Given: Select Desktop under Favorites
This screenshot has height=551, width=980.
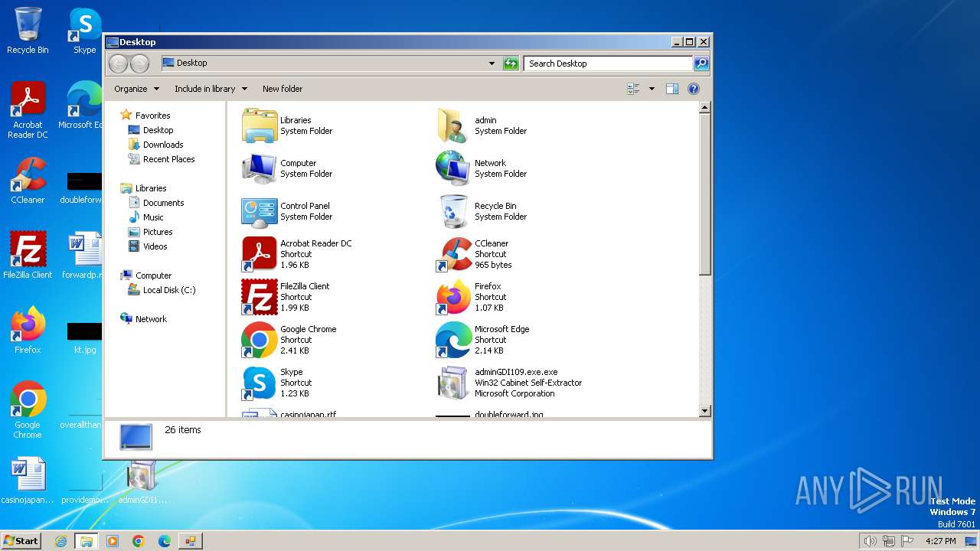Looking at the screenshot, I should (x=158, y=130).
